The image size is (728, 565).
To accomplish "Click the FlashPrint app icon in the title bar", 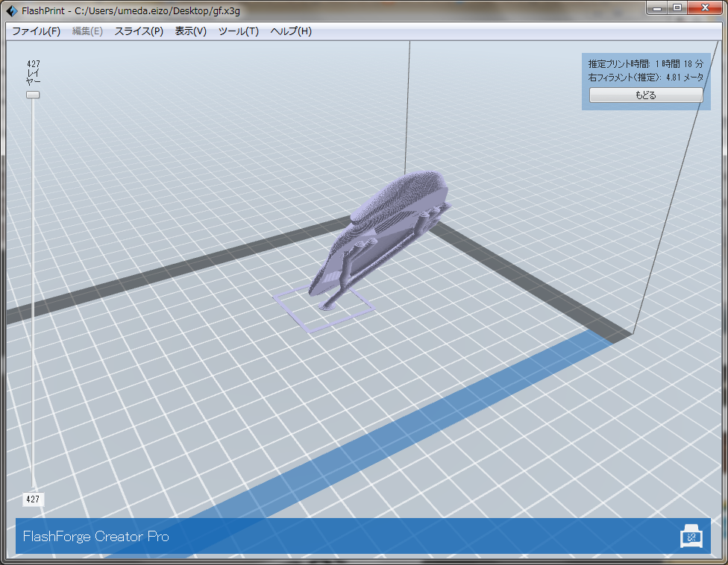I will click(x=12, y=10).
